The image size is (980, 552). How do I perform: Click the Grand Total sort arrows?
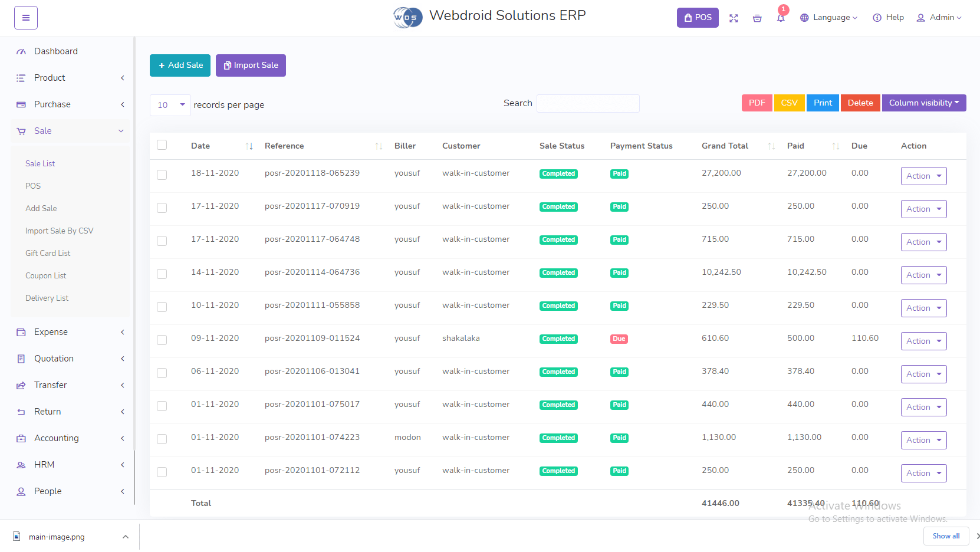pyautogui.click(x=771, y=146)
